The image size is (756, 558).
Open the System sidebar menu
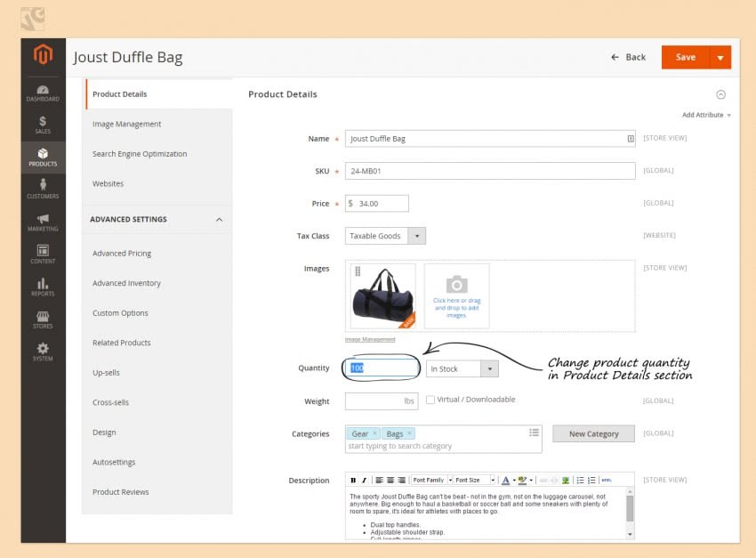coord(43,352)
